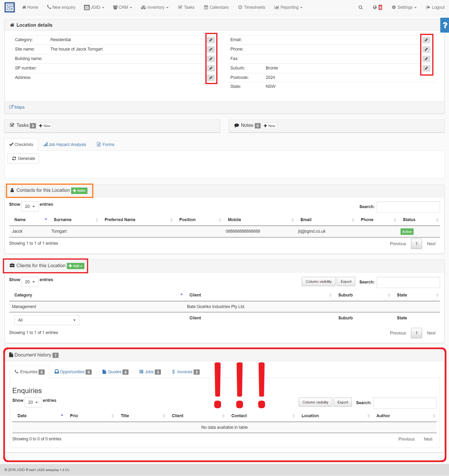The width and height of the screenshot is (449, 476).
Task: Expand the Inventory menu
Action: 155,7
